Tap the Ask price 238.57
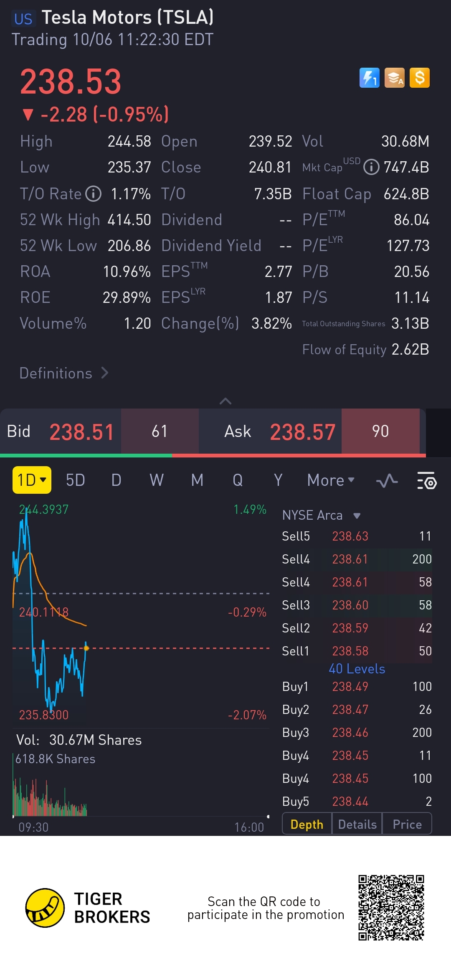The width and height of the screenshot is (451, 980). tap(302, 432)
